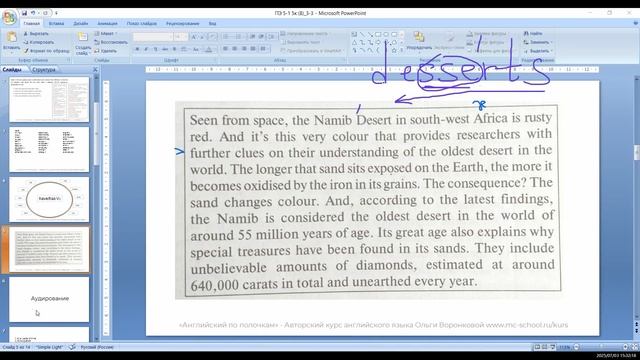Click zoom in plus on zoom slider
This screenshot has height=360, width=640.
click(625, 347)
